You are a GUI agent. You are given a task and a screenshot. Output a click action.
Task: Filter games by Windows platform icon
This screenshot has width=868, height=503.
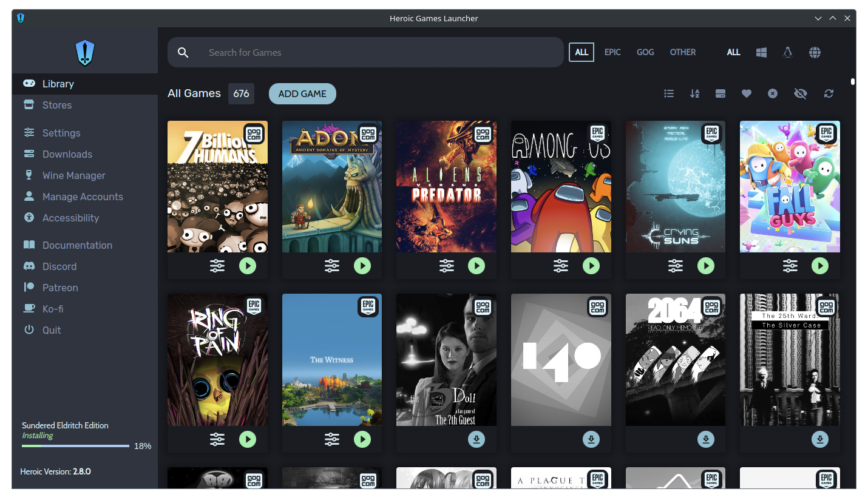tap(761, 52)
